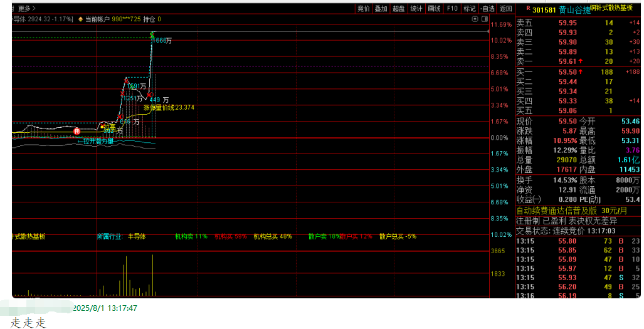Click the red circular badge on price line
This screenshot has width=644, height=329.
77,131
